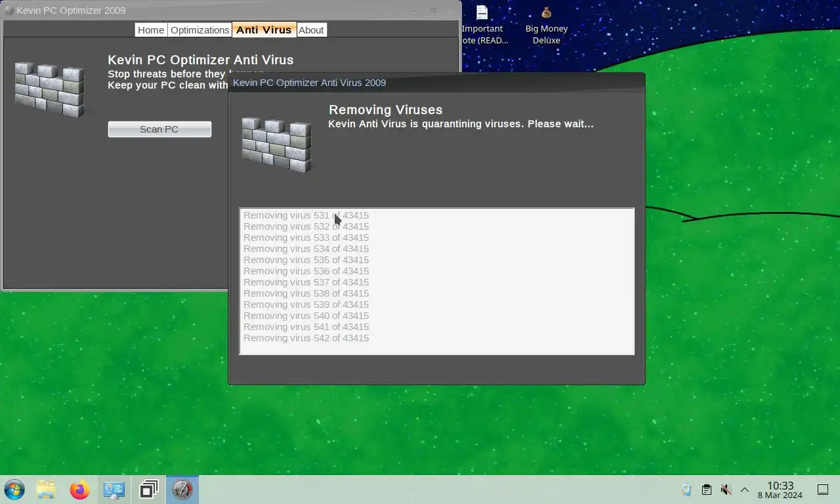
Task: Launch Firefox from the taskbar
Action: point(80,490)
